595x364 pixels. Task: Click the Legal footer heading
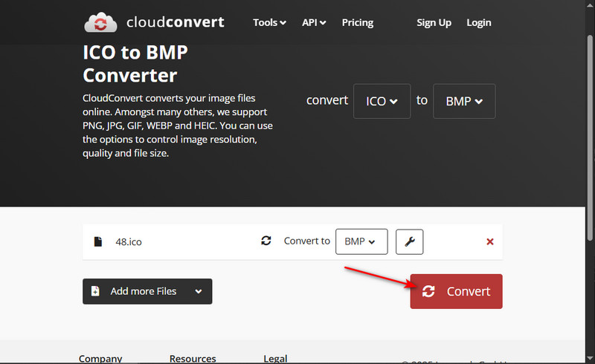point(275,358)
